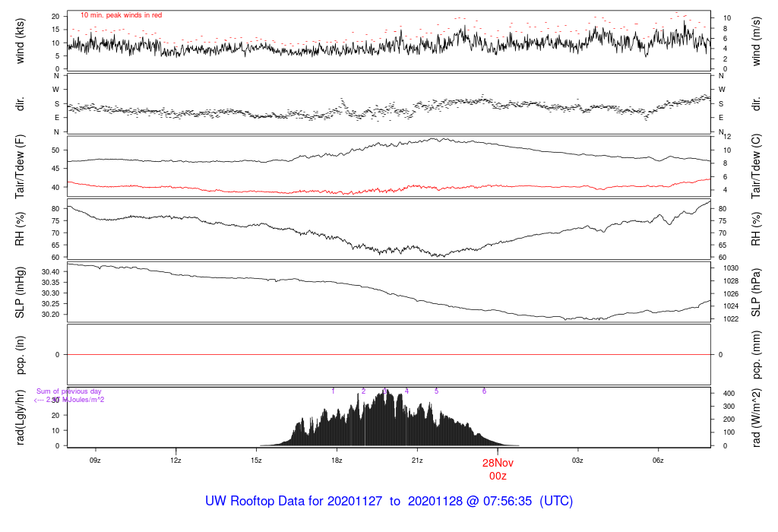This screenshot has height=532, width=778.
Task: Select purple marker 2 on radiation plot
Action: [x=363, y=391]
